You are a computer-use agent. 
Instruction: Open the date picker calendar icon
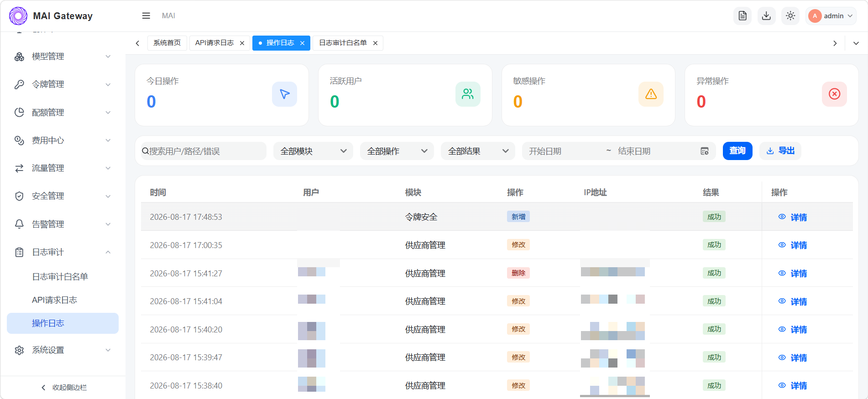click(x=705, y=151)
